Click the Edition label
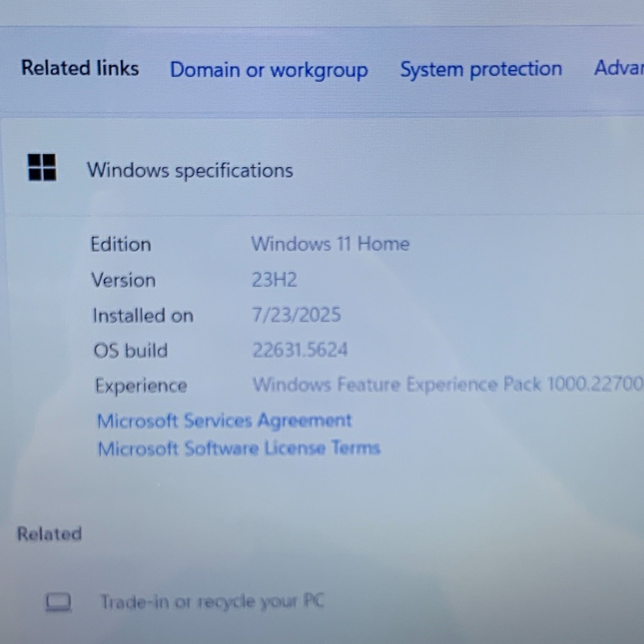This screenshot has width=644, height=644. [121, 245]
